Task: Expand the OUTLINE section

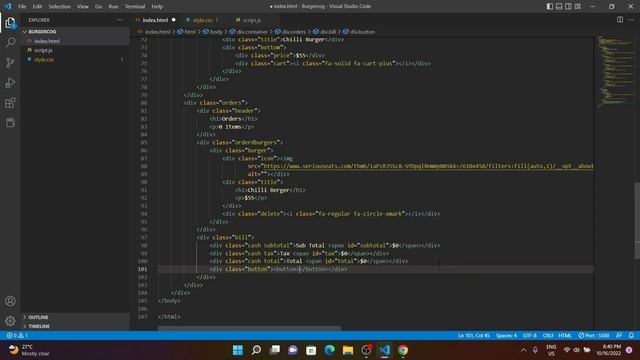Action: coord(75,317)
